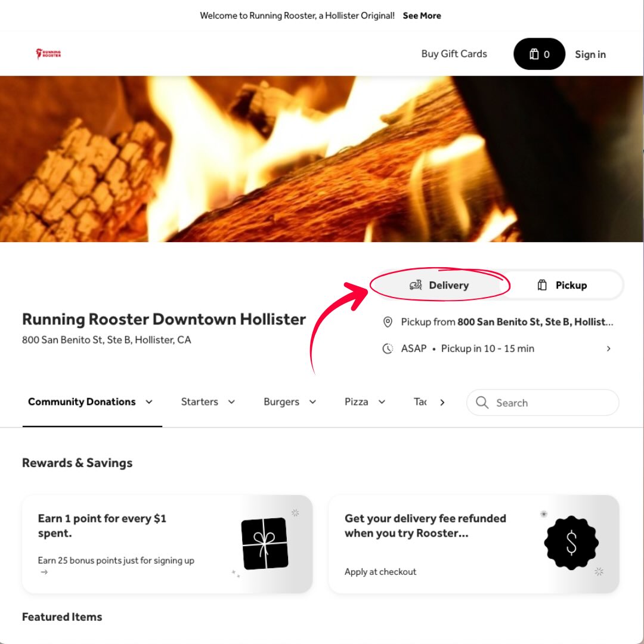Open the pickup address 800 San Benito St
The width and height of the screenshot is (644, 644).
498,322
